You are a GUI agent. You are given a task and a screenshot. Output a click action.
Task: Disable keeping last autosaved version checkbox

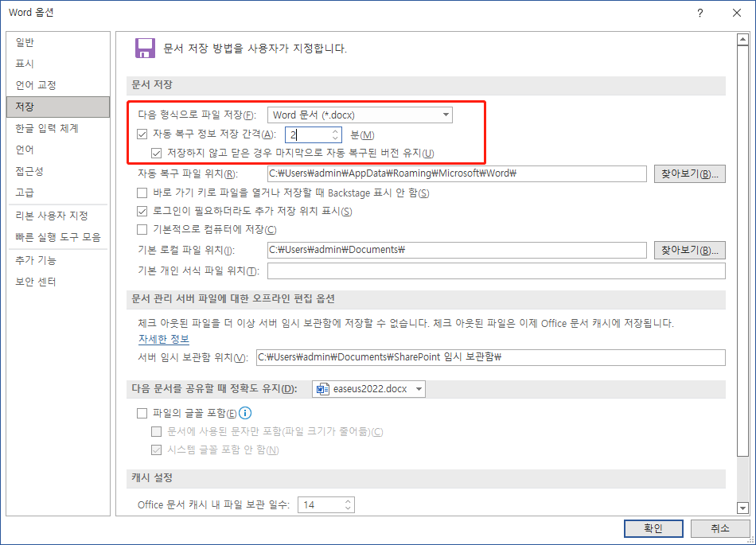click(157, 153)
